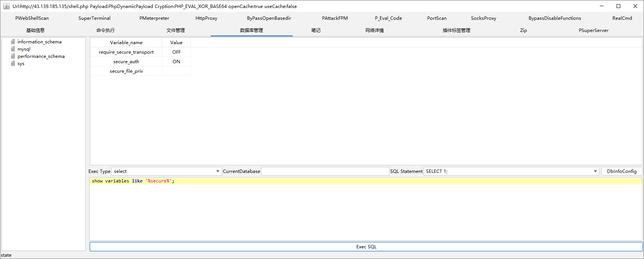Screen dimensions: 644x259
Task: Expand the SQL Statement combo box
Action: click(x=595, y=171)
